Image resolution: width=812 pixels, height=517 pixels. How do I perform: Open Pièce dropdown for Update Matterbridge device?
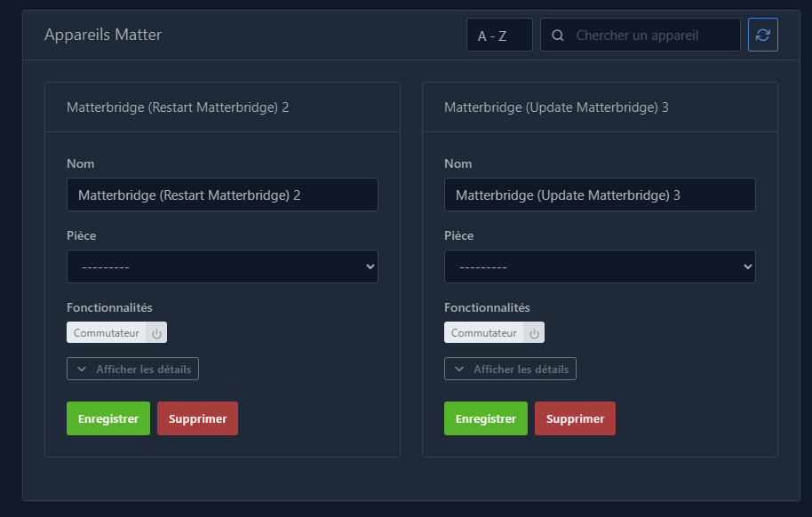pyautogui.click(x=600, y=266)
